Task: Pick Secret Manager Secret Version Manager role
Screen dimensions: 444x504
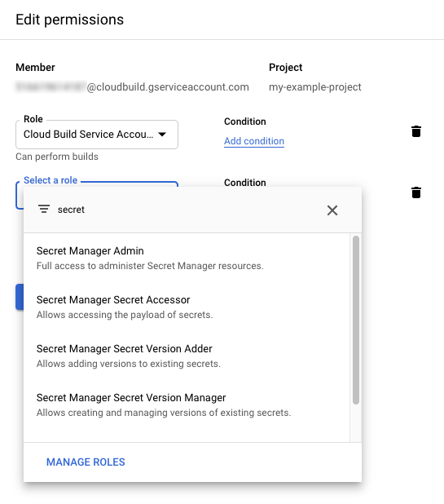Action: click(187, 405)
